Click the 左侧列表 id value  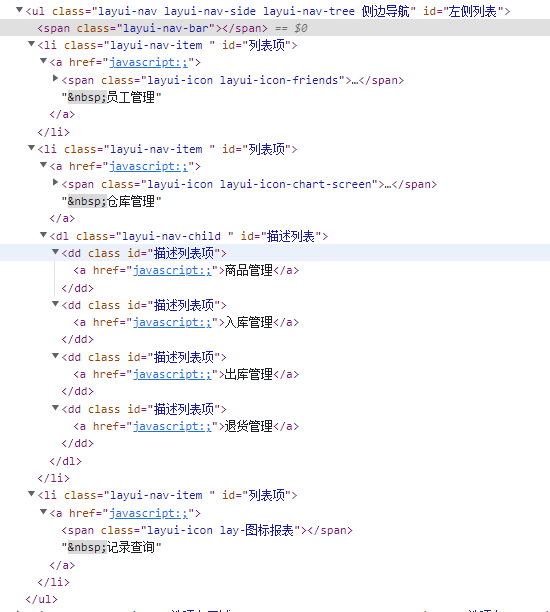472,11
